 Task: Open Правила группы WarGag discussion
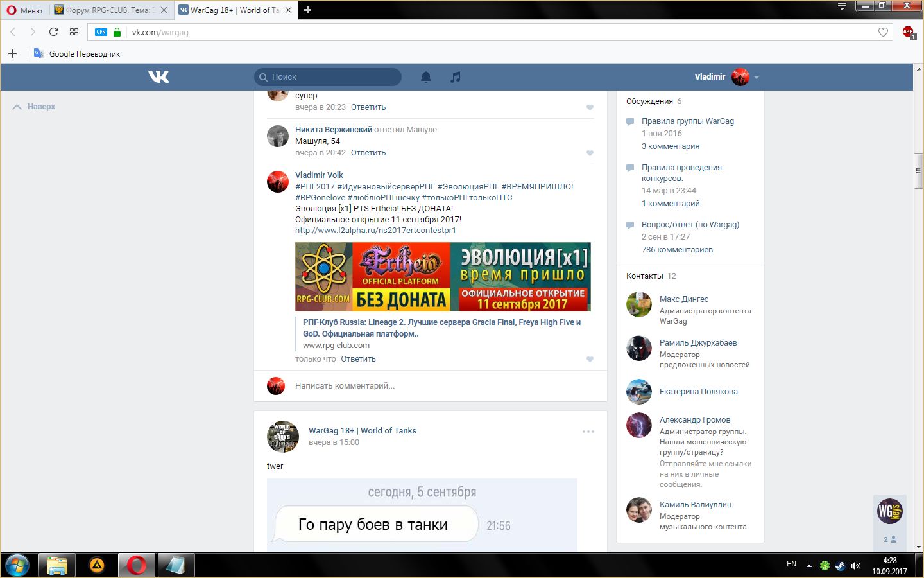(x=688, y=121)
